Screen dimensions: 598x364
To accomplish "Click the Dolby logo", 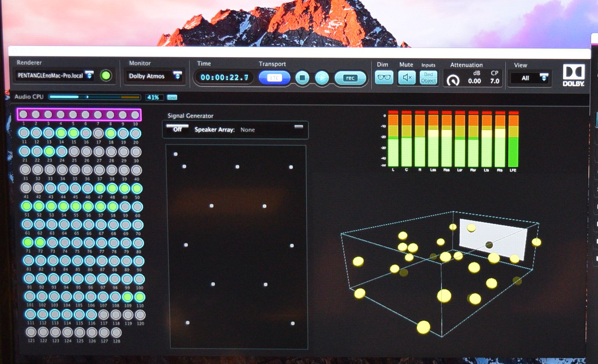I will [x=573, y=76].
